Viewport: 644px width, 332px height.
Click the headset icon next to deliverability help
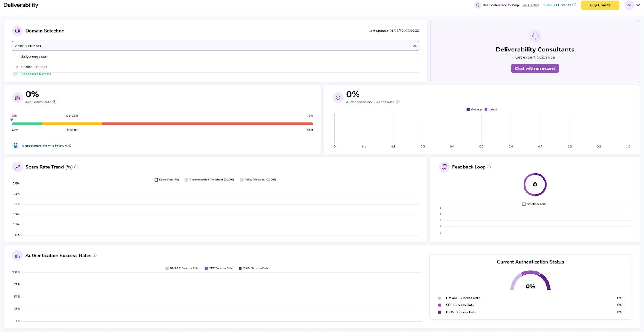pyautogui.click(x=477, y=5)
